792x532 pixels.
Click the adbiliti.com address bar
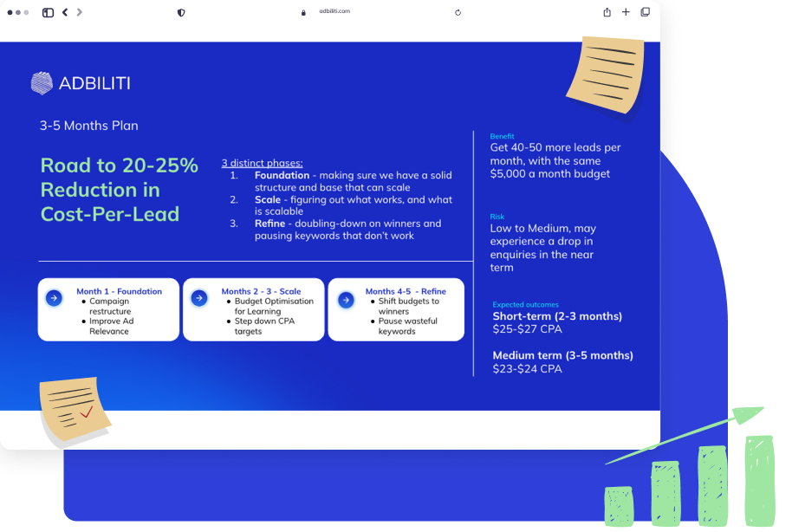click(x=334, y=11)
